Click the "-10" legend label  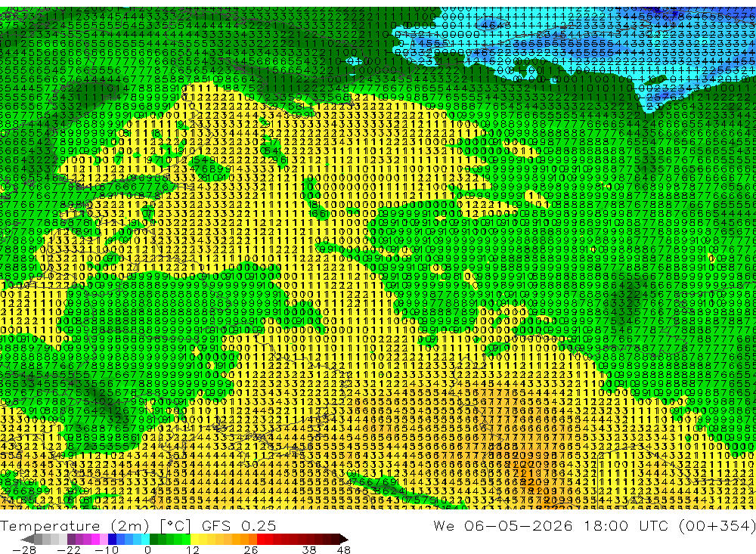(107, 550)
